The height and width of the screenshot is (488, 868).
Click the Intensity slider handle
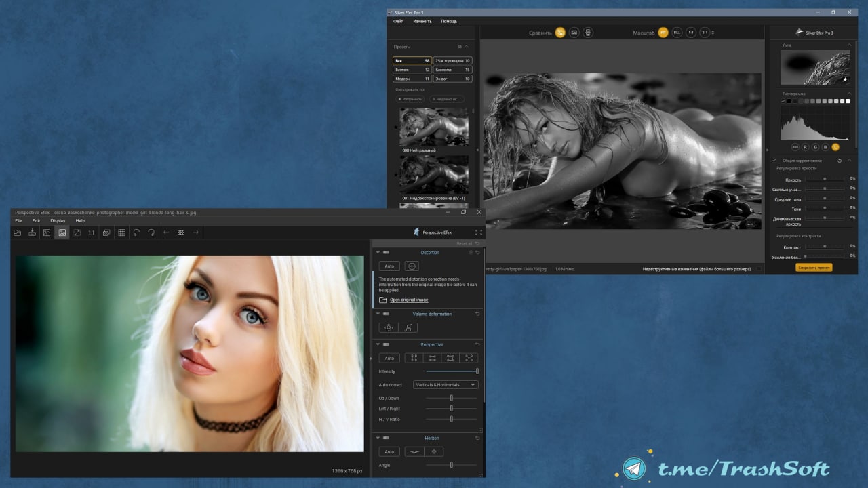click(x=477, y=371)
